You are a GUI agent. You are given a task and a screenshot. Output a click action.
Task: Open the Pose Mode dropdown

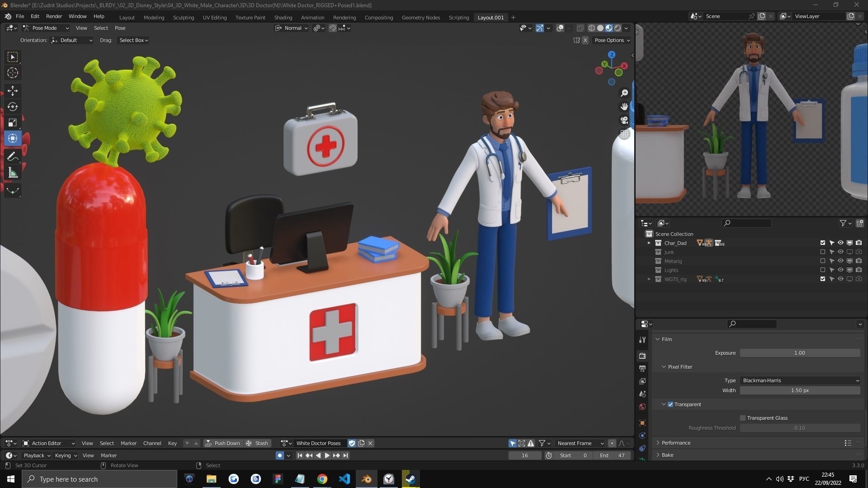(46, 28)
